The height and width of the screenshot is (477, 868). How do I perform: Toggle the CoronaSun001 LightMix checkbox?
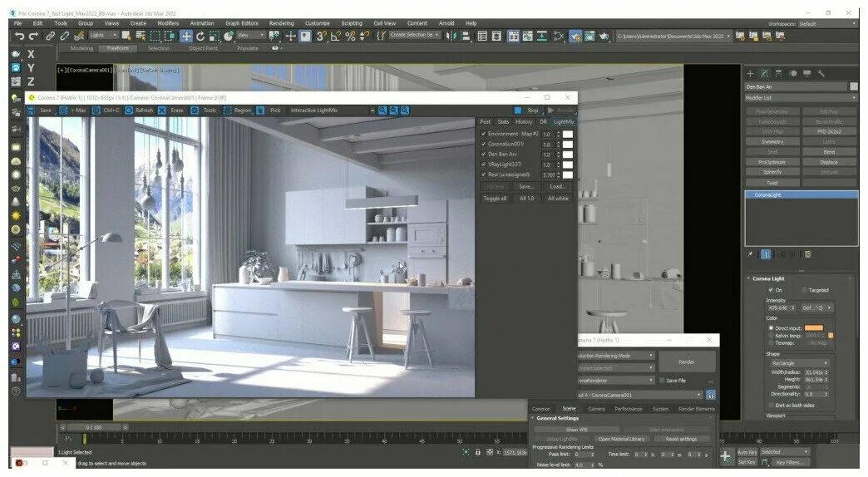483,144
